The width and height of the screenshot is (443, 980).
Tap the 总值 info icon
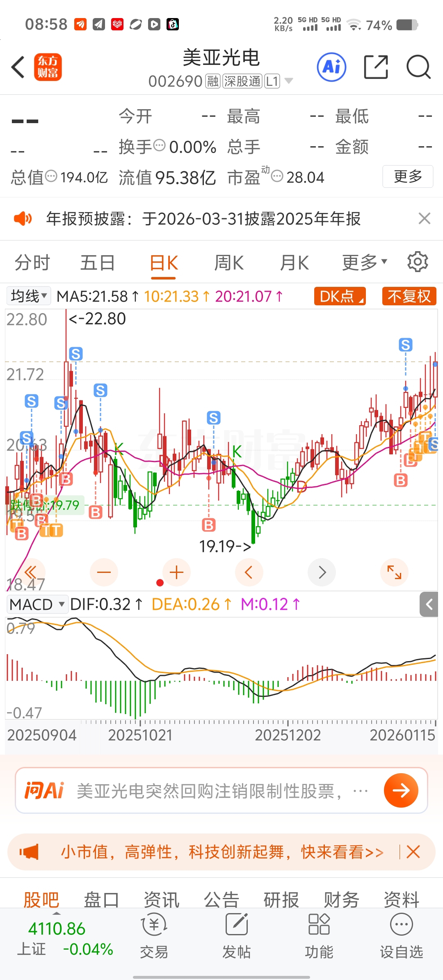51,176
